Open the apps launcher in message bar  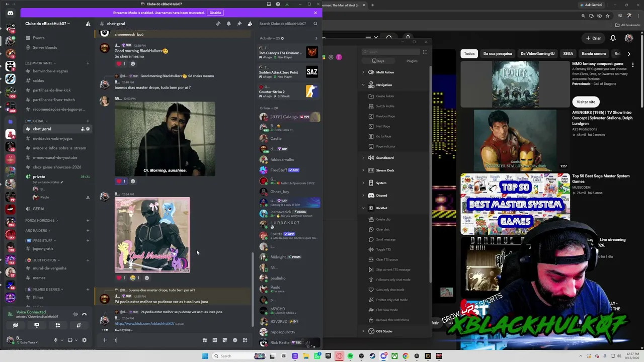tap(245, 340)
